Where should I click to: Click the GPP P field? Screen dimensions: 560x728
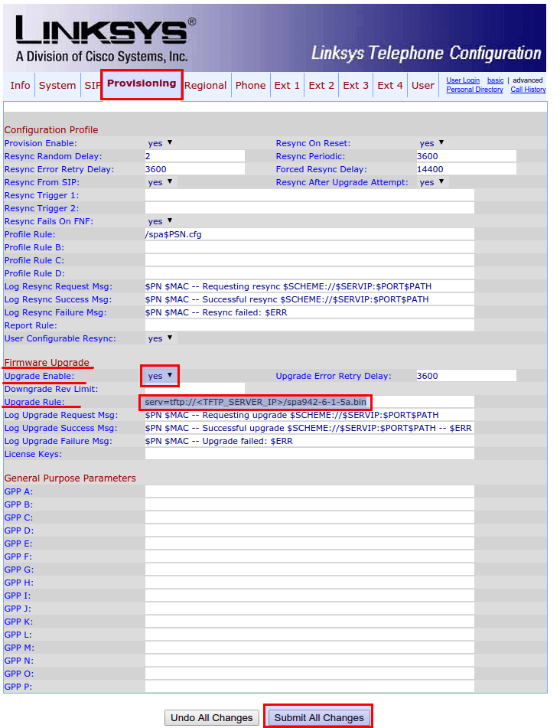310,686
